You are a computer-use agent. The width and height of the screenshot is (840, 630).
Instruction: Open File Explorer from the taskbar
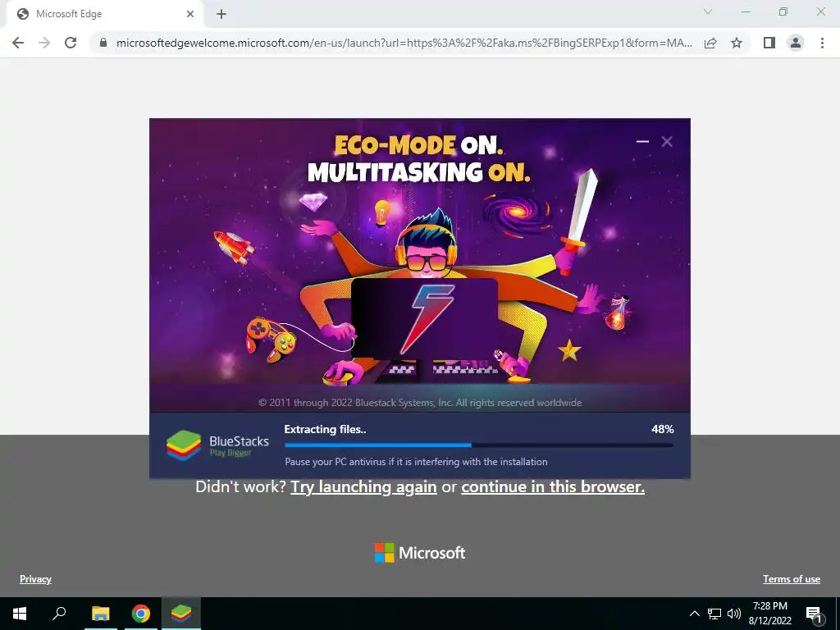coord(100,614)
